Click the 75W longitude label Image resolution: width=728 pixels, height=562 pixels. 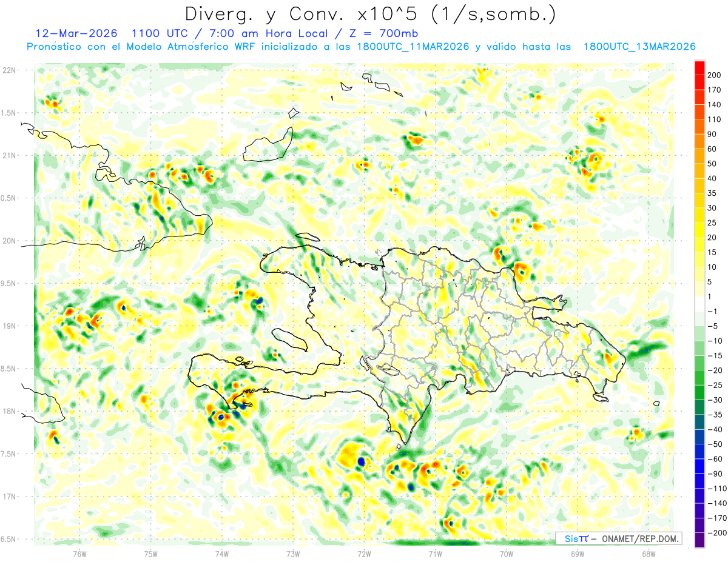point(151,554)
